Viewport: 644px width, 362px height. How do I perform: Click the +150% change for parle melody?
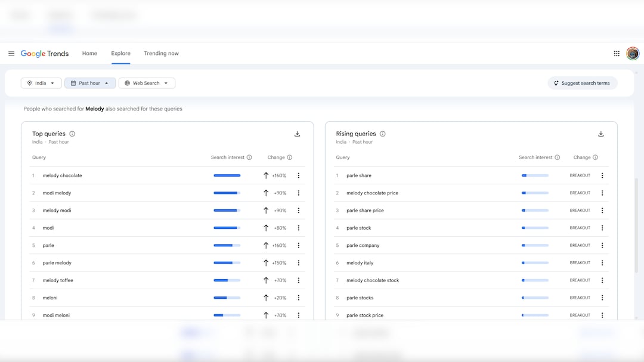279,263
